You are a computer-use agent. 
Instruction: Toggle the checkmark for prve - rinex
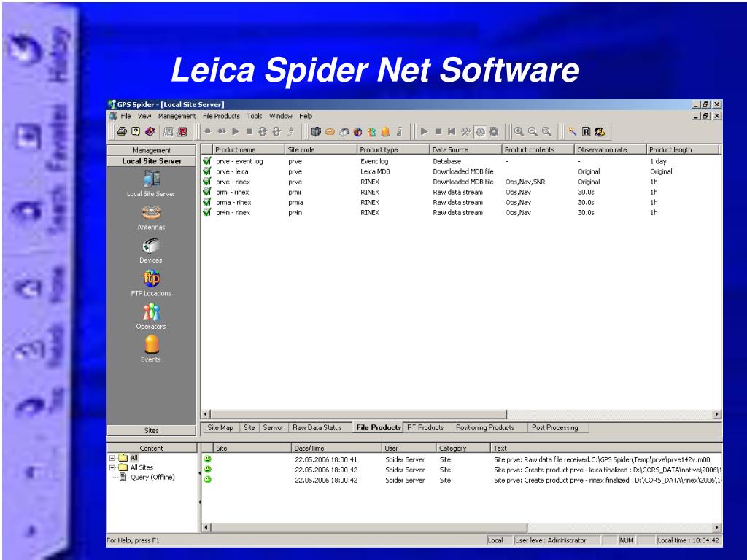[206, 182]
